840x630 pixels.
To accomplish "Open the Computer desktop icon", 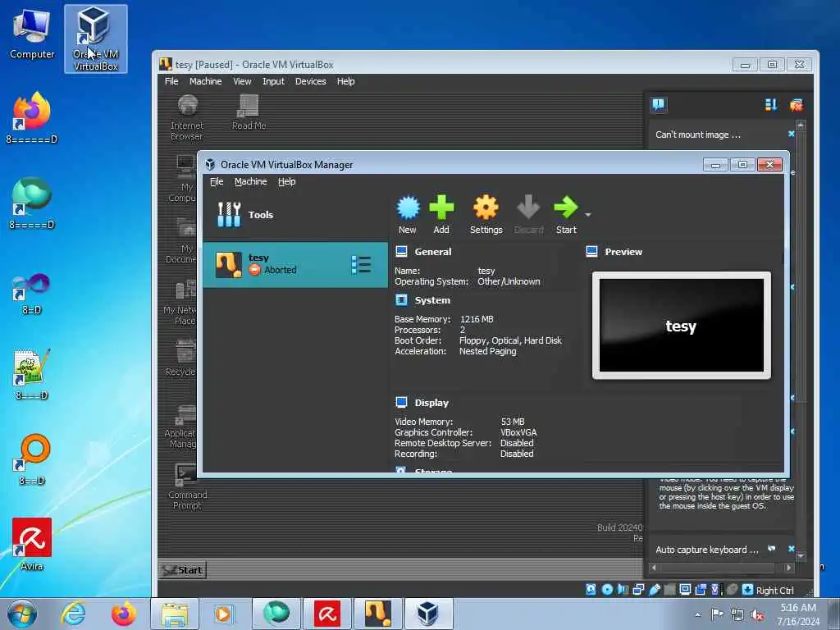I will pyautogui.click(x=32, y=34).
